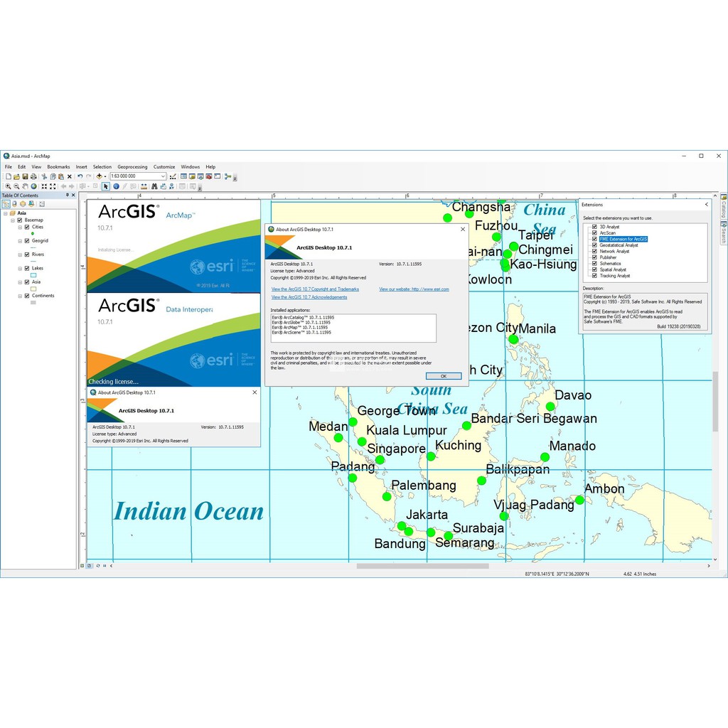Click OK in the About ArcGIS dialog
Viewport: 728px width, 728px height.
(x=444, y=376)
